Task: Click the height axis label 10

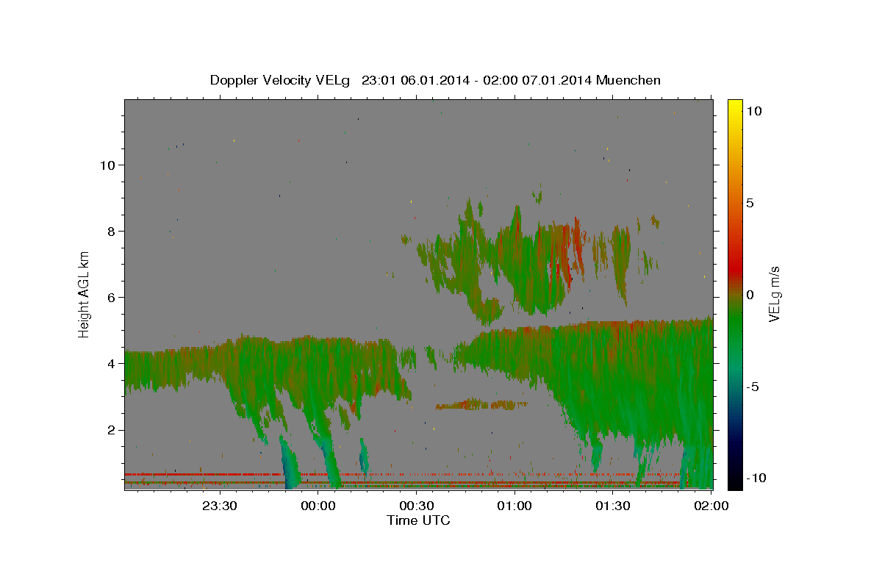Action: point(107,165)
